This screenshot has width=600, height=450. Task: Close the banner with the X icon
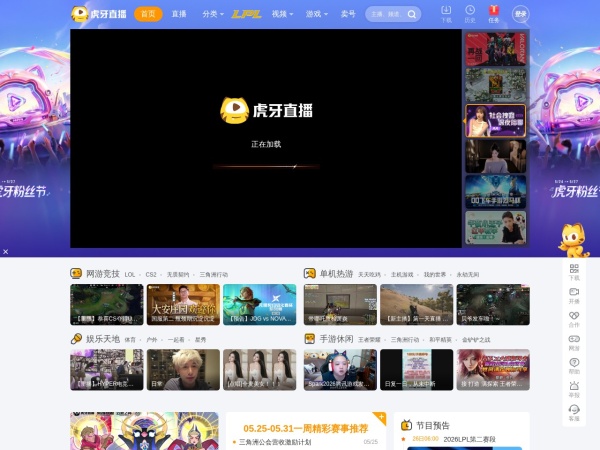5,251
